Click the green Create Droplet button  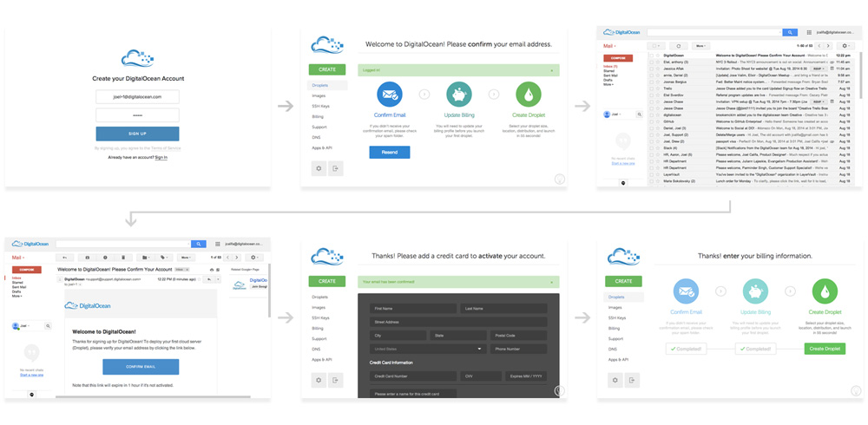coord(825,349)
